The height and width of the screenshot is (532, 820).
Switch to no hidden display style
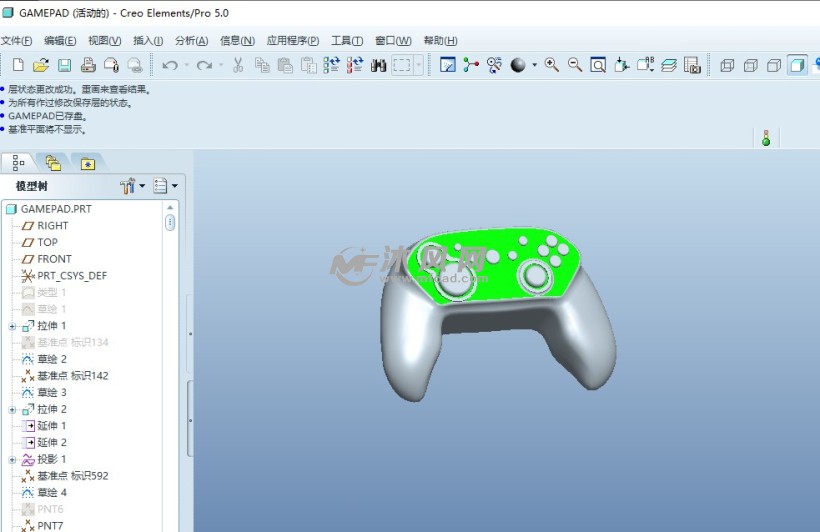point(774,65)
